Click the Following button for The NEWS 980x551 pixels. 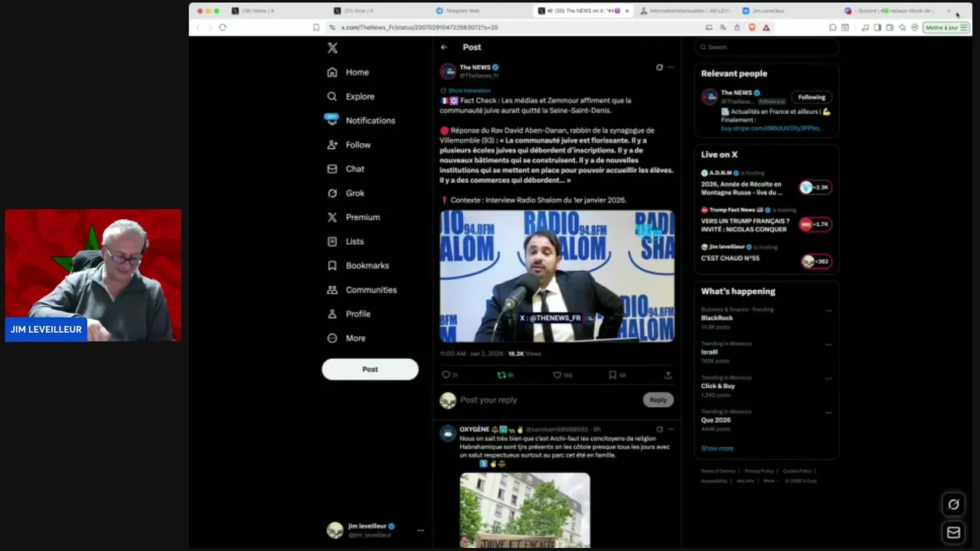pos(812,97)
